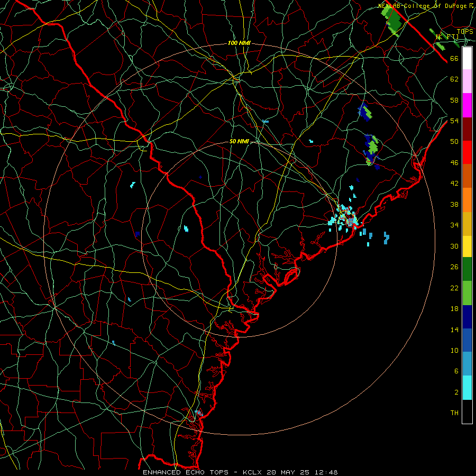
Task: Click the 'K FT' units label
Action: pos(447,36)
